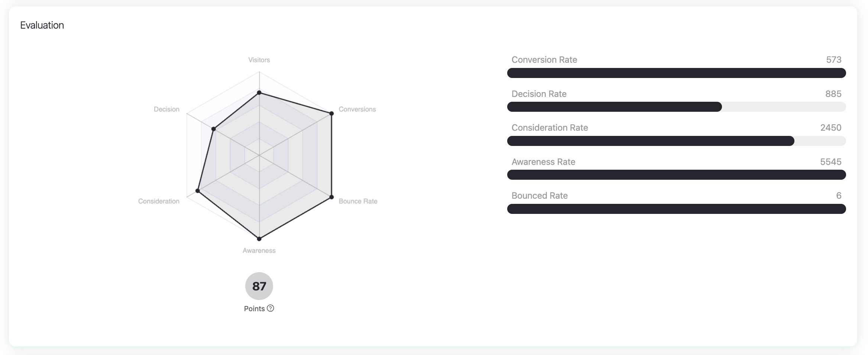
Task: Click the Bounce Rate vertex dot on radar
Action: pos(331,197)
